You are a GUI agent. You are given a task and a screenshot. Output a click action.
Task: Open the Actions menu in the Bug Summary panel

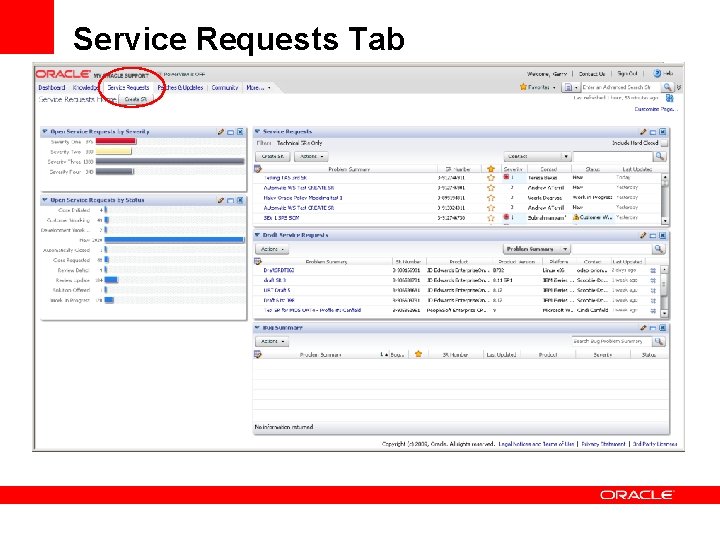click(272, 342)
